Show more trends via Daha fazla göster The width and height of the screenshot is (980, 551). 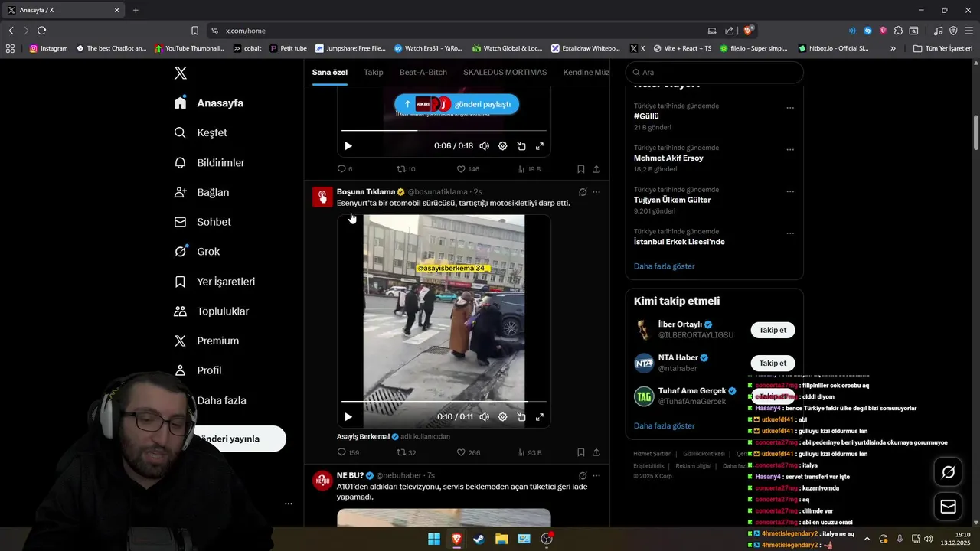(x=664, y=266)
